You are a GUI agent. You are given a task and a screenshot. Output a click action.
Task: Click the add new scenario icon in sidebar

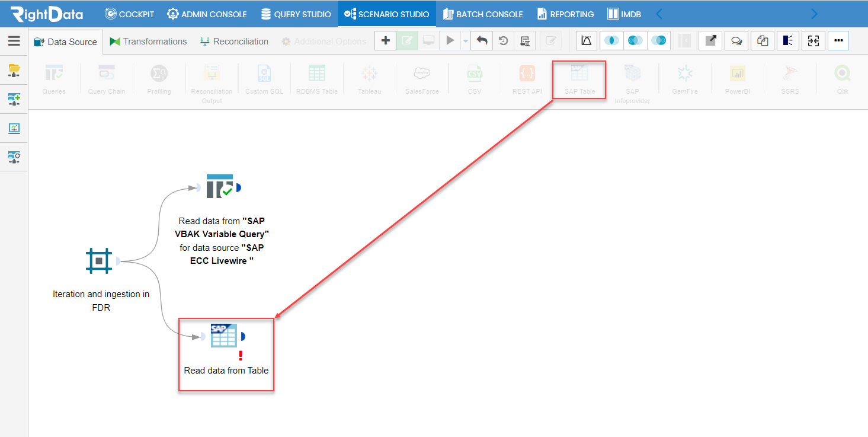[14, 99]
